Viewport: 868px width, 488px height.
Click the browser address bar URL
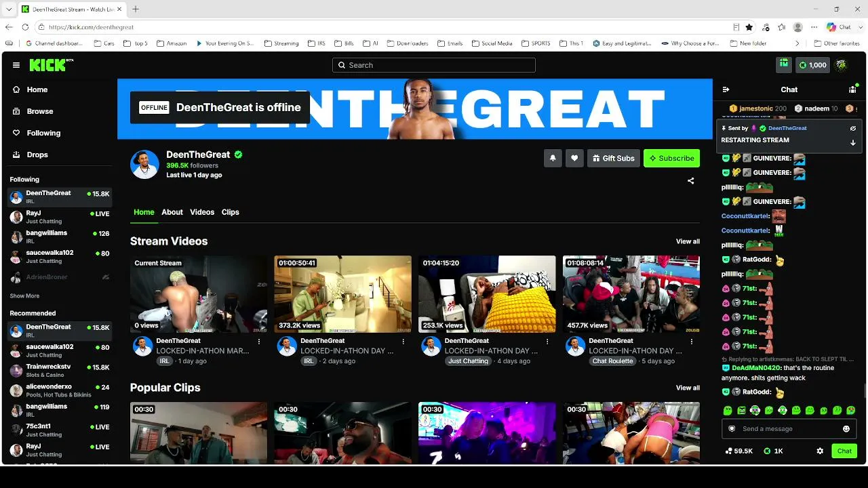[91, 27]
